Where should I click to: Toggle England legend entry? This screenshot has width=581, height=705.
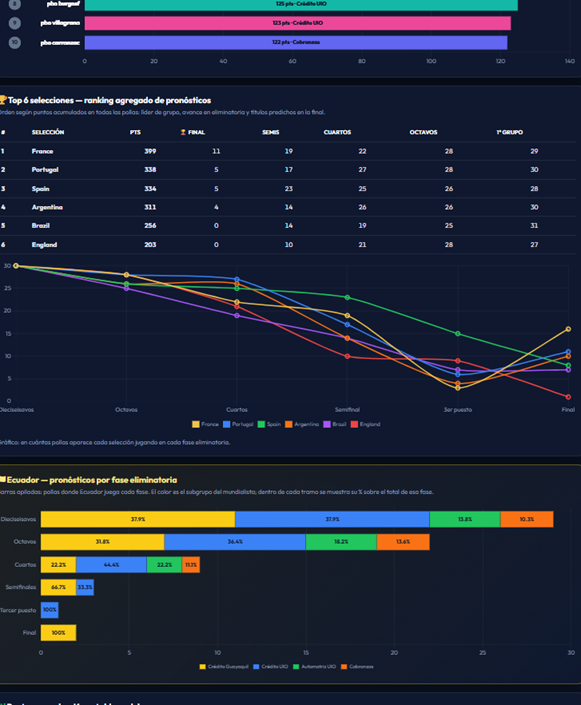(x=365, y=424)
